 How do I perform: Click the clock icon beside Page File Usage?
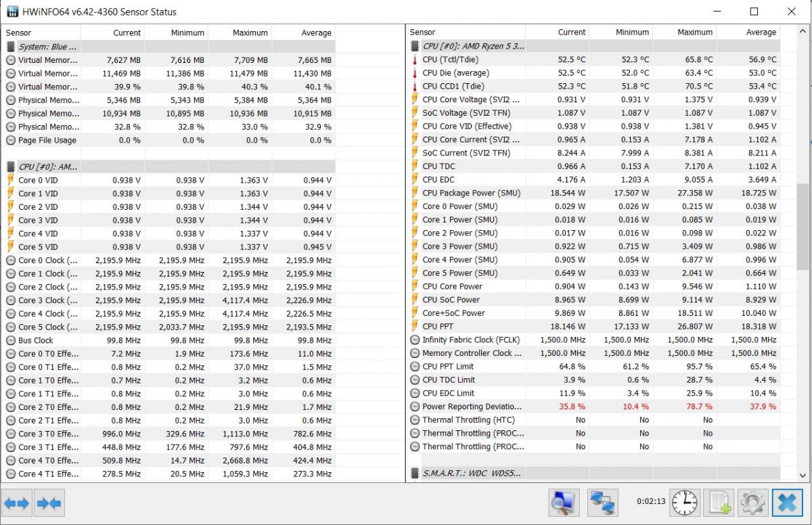click(10, 140)
